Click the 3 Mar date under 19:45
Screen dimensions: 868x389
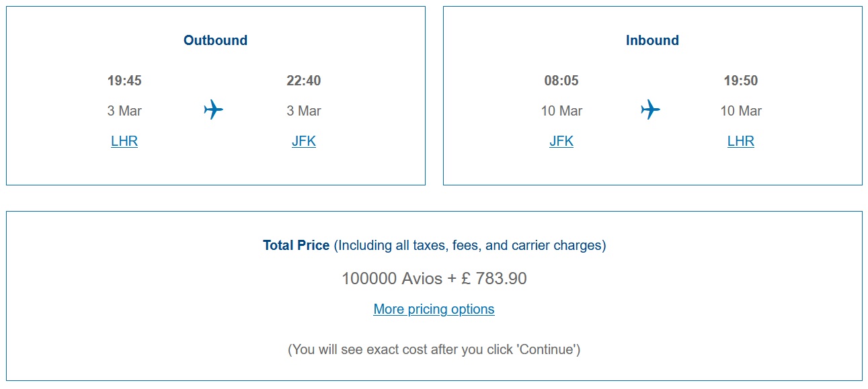pyautogui.click(x=124, y=111)
